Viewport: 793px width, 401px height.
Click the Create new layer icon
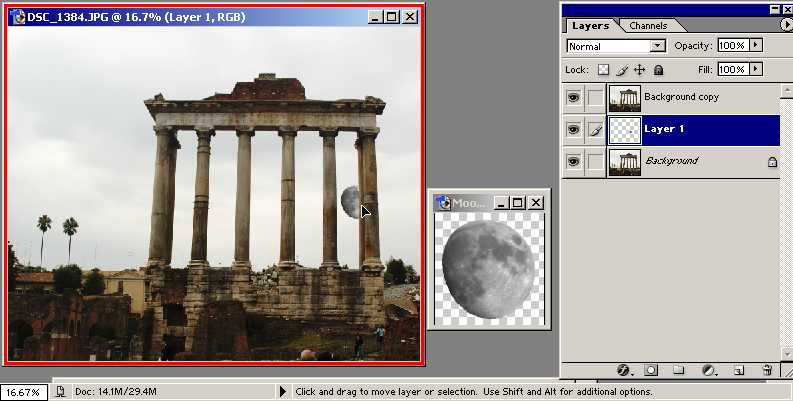pyautogui.click(x=738, y=370)
